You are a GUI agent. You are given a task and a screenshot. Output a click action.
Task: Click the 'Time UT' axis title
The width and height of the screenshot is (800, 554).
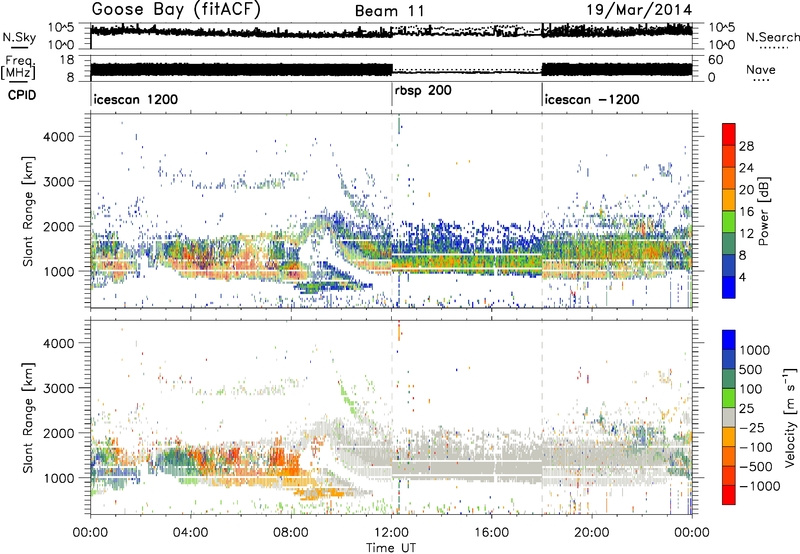(x=391, y=547)
